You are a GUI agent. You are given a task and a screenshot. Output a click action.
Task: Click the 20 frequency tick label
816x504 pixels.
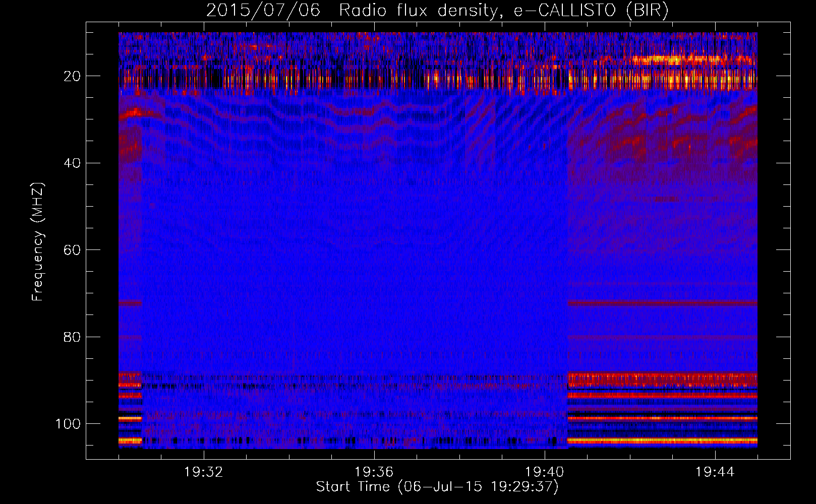click(x=72, y=76)
